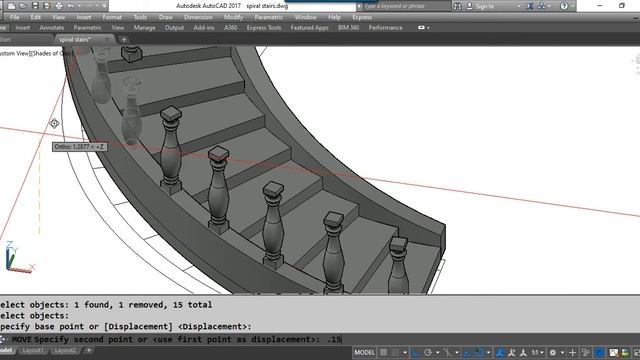This screenshot has width=640, height=360.
Task: Click in the keyword search input field
Action: click(x=407, y=6)
